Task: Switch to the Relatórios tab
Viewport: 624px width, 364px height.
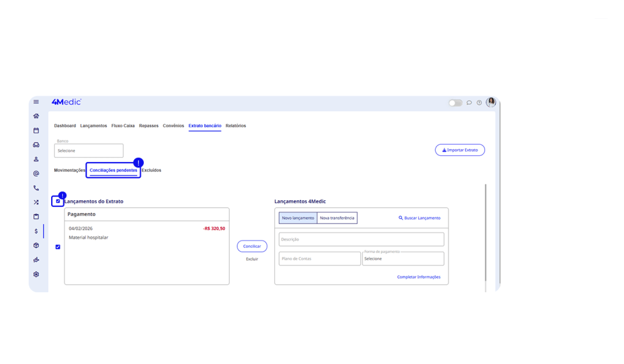Action: [x=236, y=126]
